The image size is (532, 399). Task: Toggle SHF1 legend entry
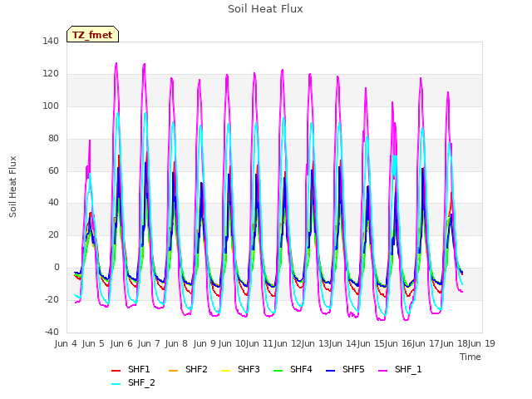[x=131, y=369]
